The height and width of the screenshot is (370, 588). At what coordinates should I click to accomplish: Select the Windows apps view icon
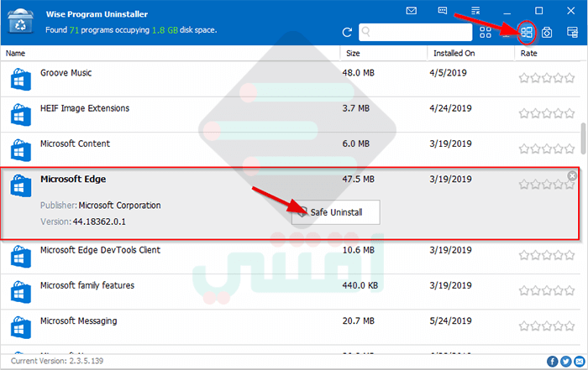[527, 32]
